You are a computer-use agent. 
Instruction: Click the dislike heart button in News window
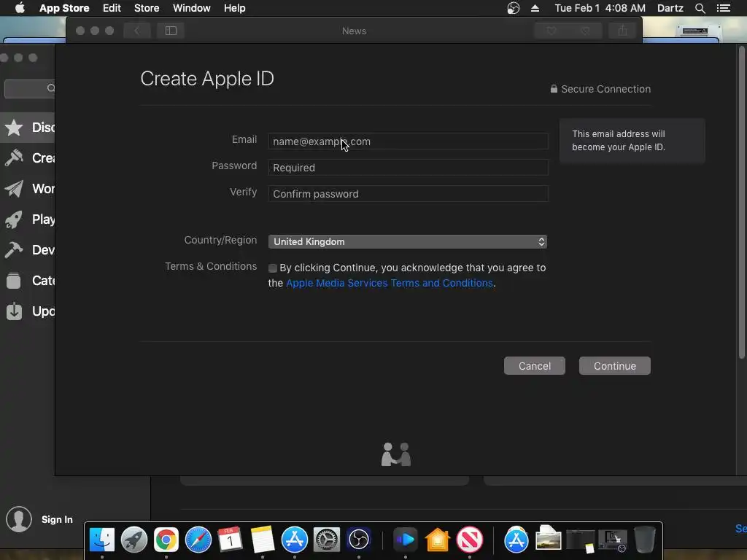tap(586, 31)
